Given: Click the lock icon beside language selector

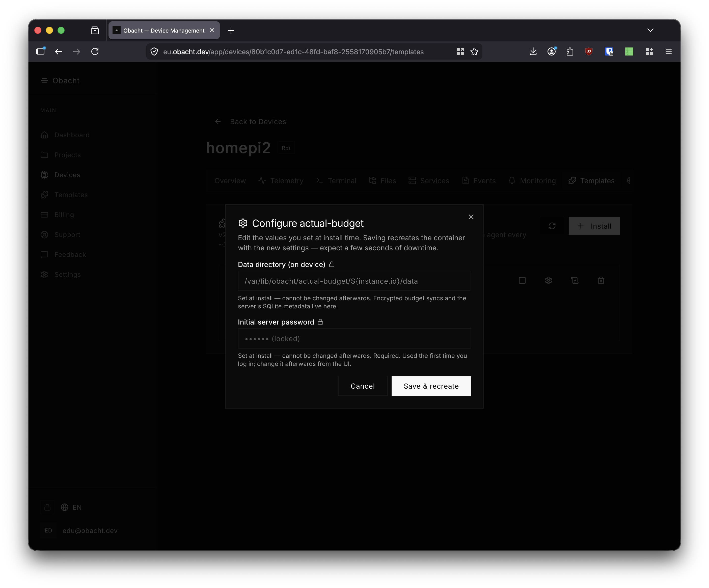Looking at the screenshot, I should [x=48, y=507].
